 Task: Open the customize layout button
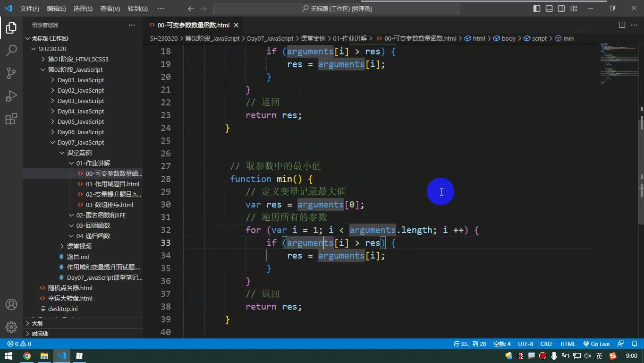pos(574,9)
